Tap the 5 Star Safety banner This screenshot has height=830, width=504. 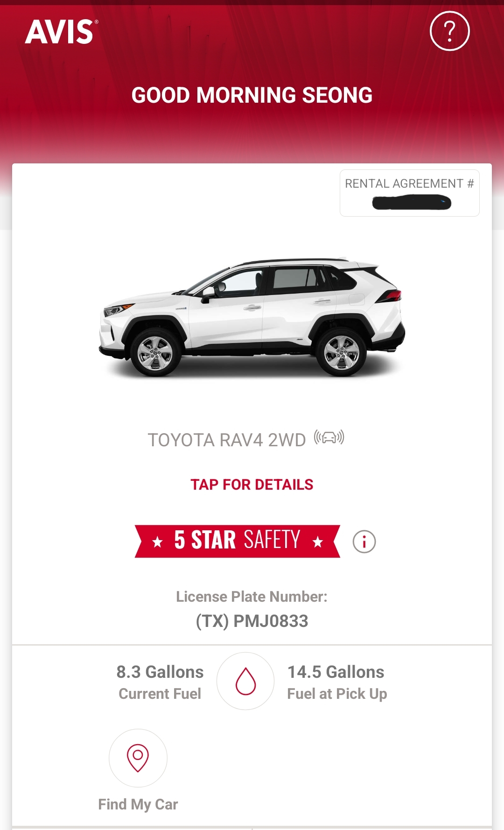(238, 541)
